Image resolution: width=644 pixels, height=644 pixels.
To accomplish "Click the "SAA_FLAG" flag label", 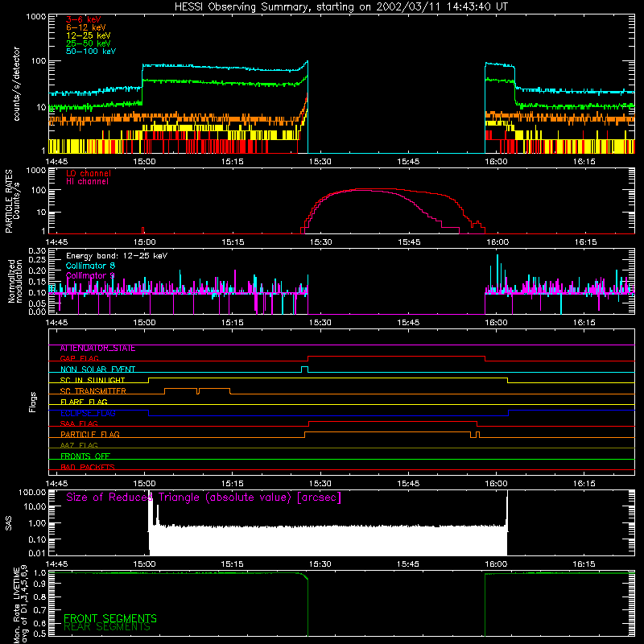I will tap(79, 424).
